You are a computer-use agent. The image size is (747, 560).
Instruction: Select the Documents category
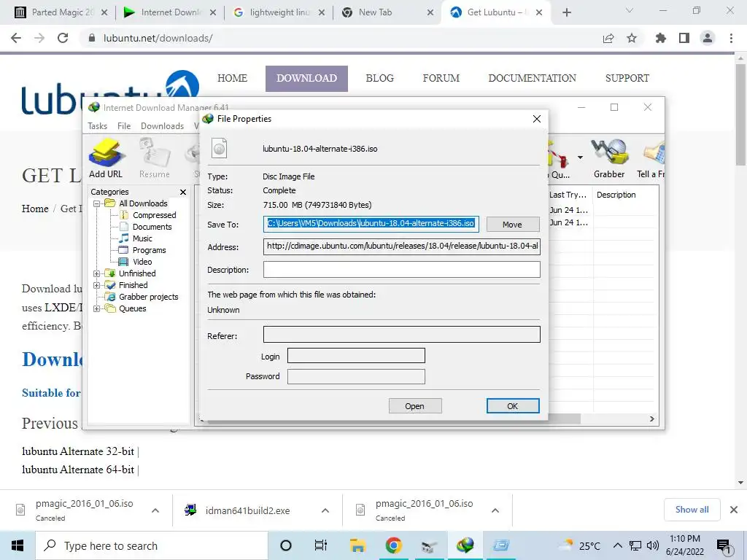pos(152,227)
